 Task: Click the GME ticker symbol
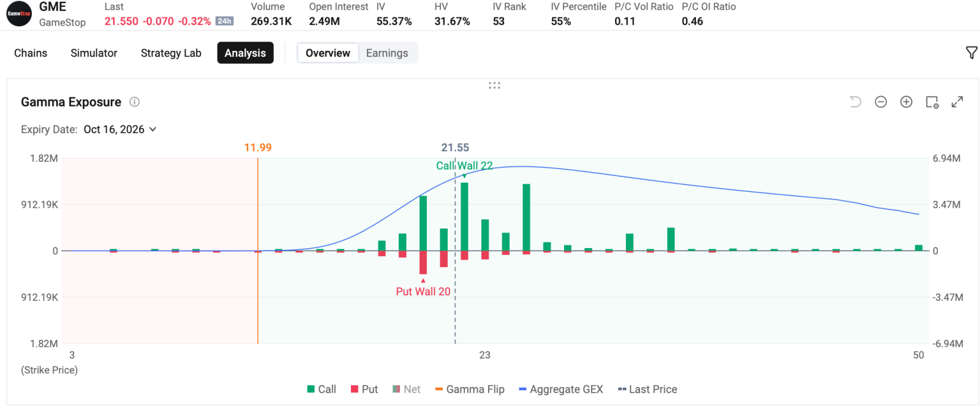click(53, 7)
